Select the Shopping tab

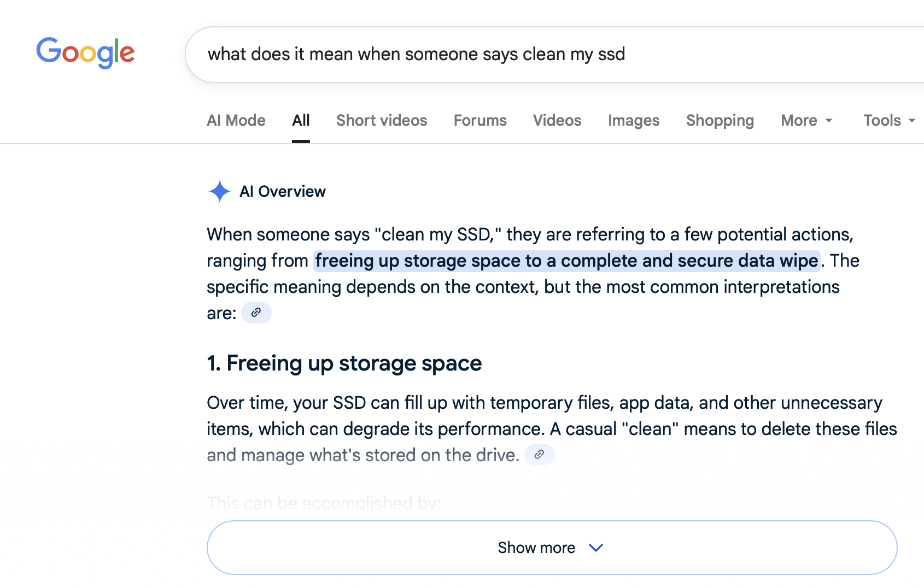[720, 120]
